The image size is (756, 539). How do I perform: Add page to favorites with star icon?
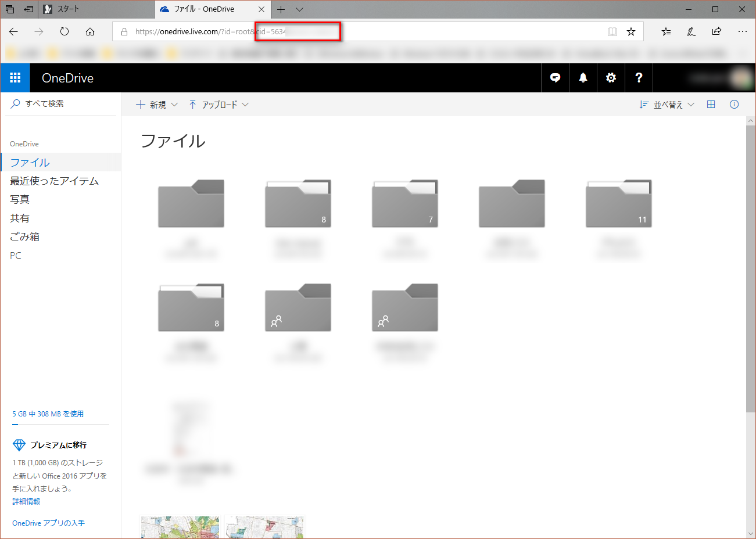pos(631,32)
